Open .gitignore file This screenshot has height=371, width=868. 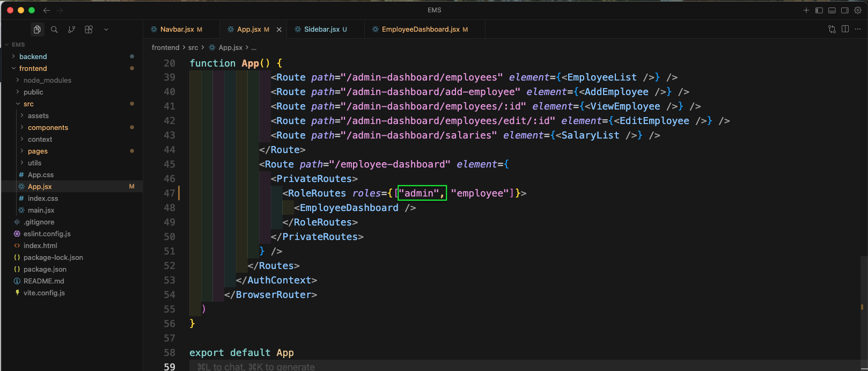click(71, 222)
